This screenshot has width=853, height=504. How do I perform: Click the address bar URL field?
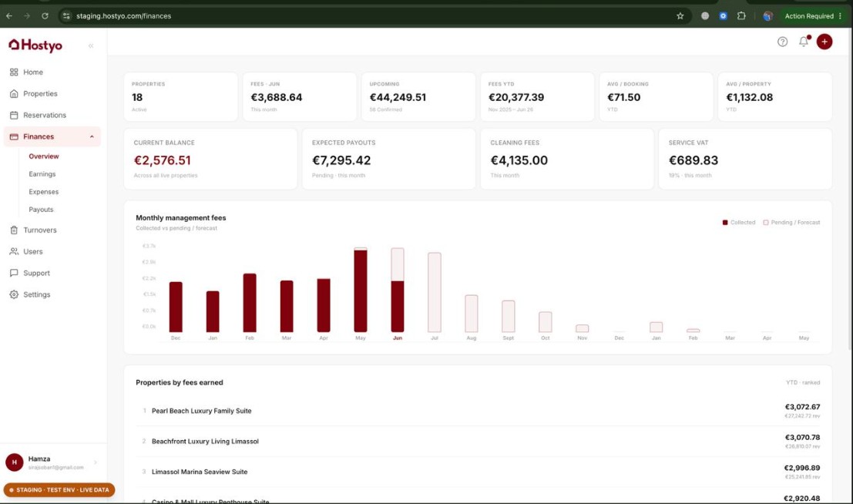[x=374, y=15]
